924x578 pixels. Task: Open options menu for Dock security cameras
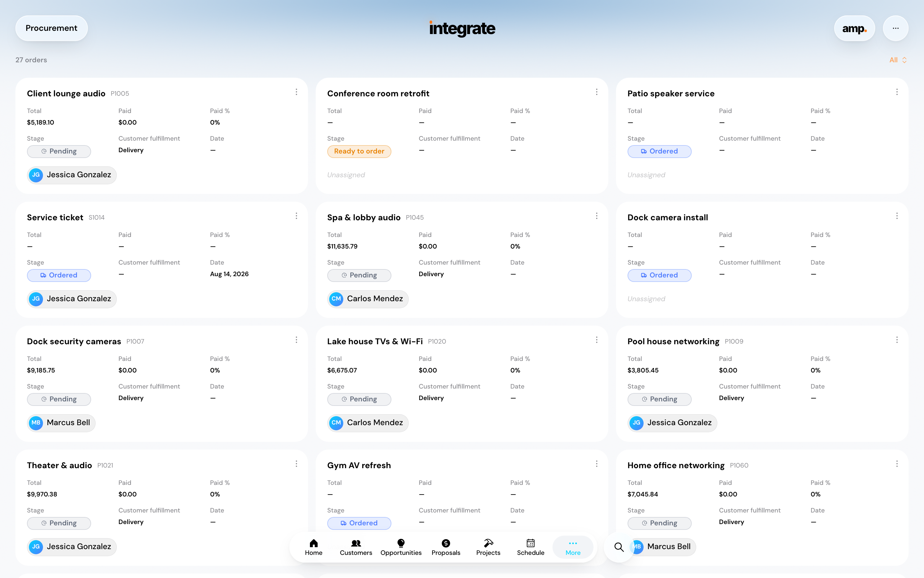pyautogui.click(x=296, y=340)
